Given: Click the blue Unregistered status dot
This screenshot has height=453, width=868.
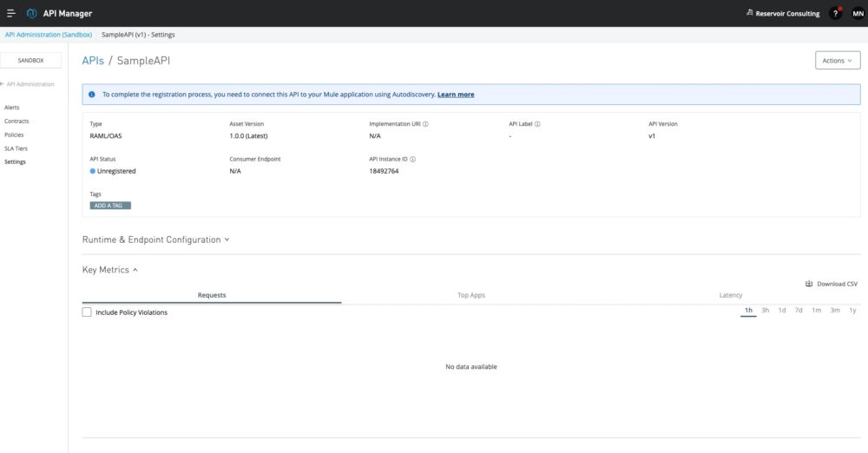Looking at the screenshot, I should (x=93, y=171).
